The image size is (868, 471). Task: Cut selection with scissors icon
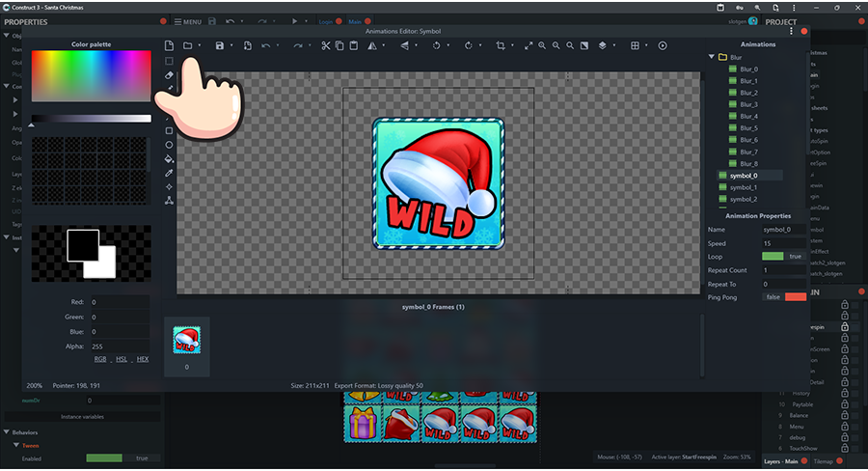click(326, 45)
